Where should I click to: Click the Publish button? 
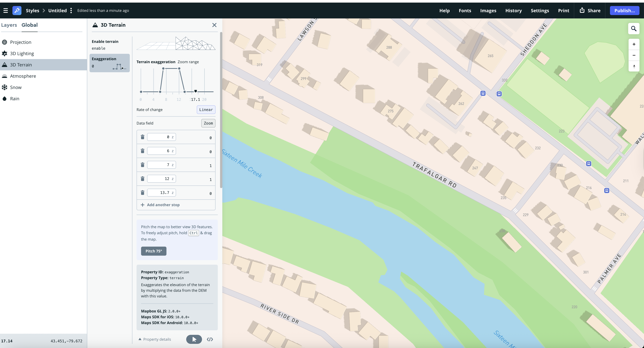[624, 10]
